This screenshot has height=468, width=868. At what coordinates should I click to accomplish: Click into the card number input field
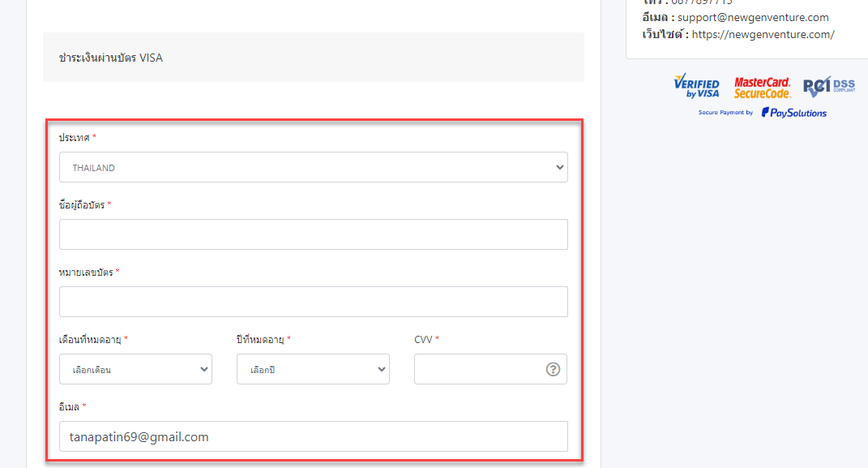(313, 302)
